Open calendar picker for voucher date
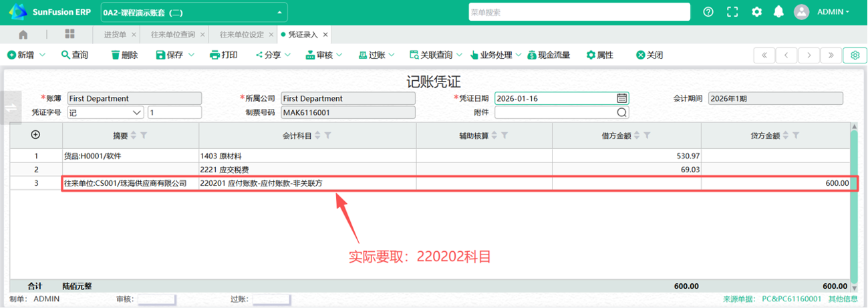The width and height of the screenshot is (868, 308). tap(621, 98)
